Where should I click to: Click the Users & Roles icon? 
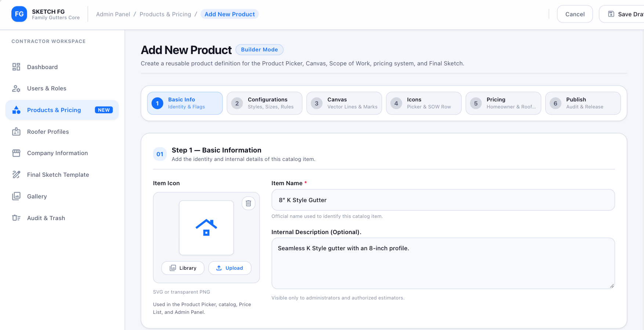coord(16,88)
